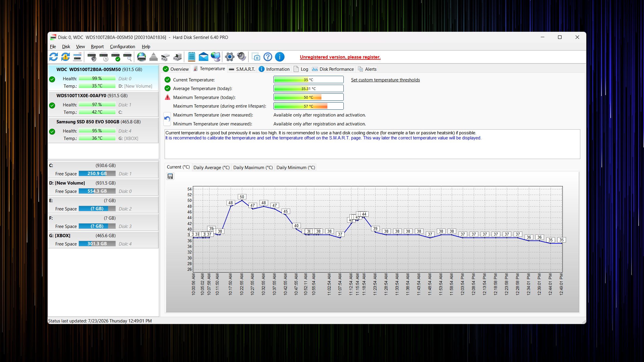
Task: Click the speaker sound icon in toolbar
Action: click(x=241, y=57)
